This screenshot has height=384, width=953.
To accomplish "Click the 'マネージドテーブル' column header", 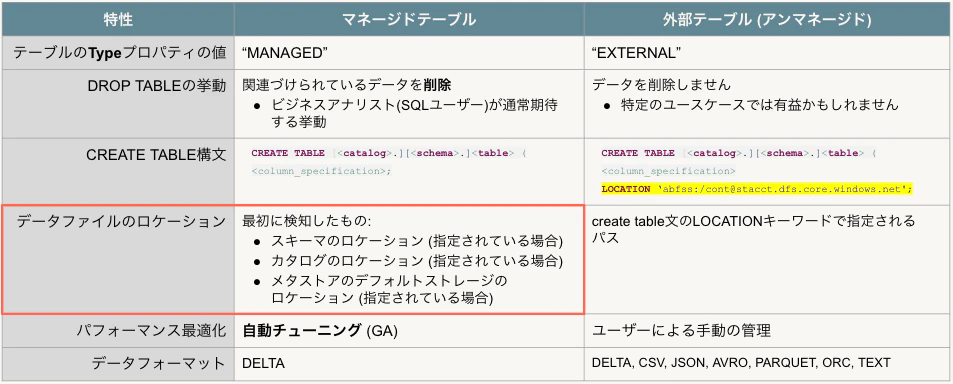I will pyautogui.click(x=408, y=19).
